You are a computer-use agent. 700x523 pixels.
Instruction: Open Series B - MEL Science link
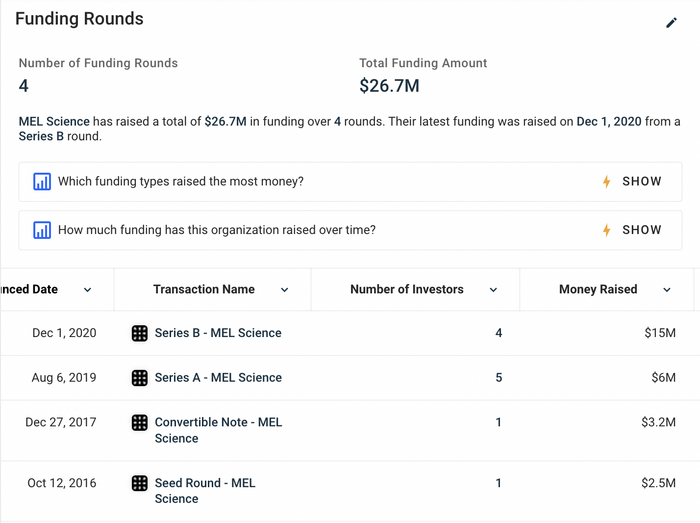click(x=218, y=333)
